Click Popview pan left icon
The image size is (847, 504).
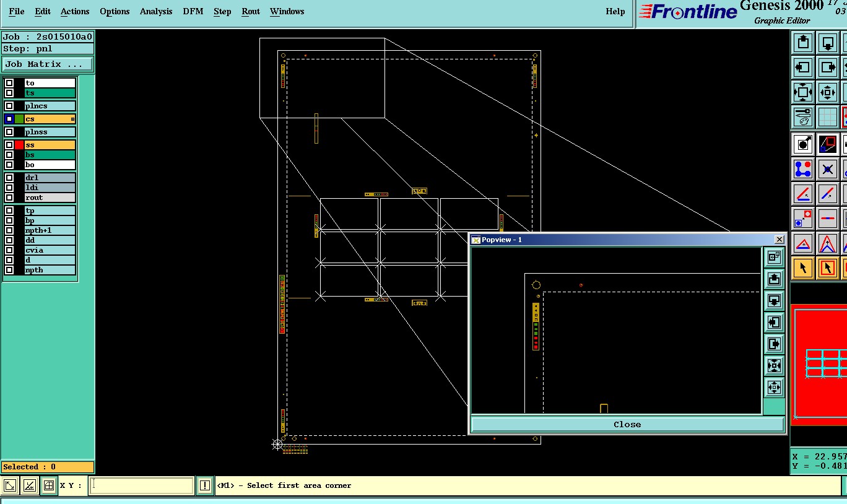click(x=774, y=322)
